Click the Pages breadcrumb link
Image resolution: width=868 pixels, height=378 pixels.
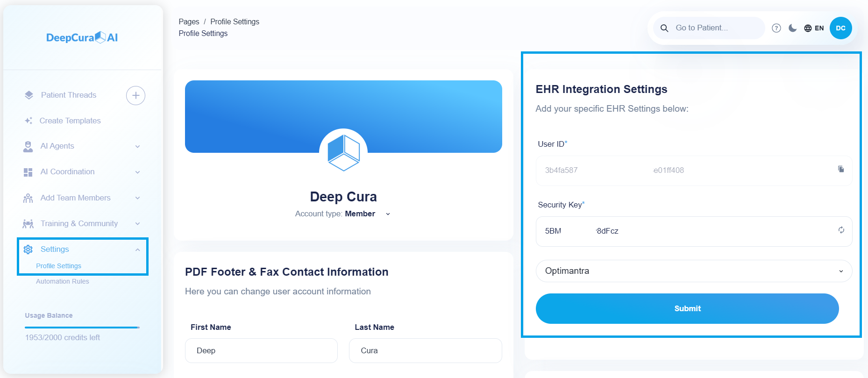[x=189, y=21]
